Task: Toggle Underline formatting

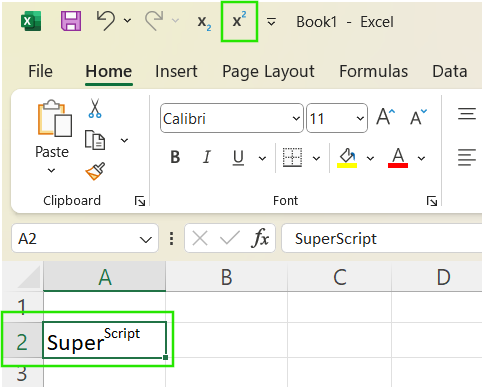Action: click(x=238, y=158)
